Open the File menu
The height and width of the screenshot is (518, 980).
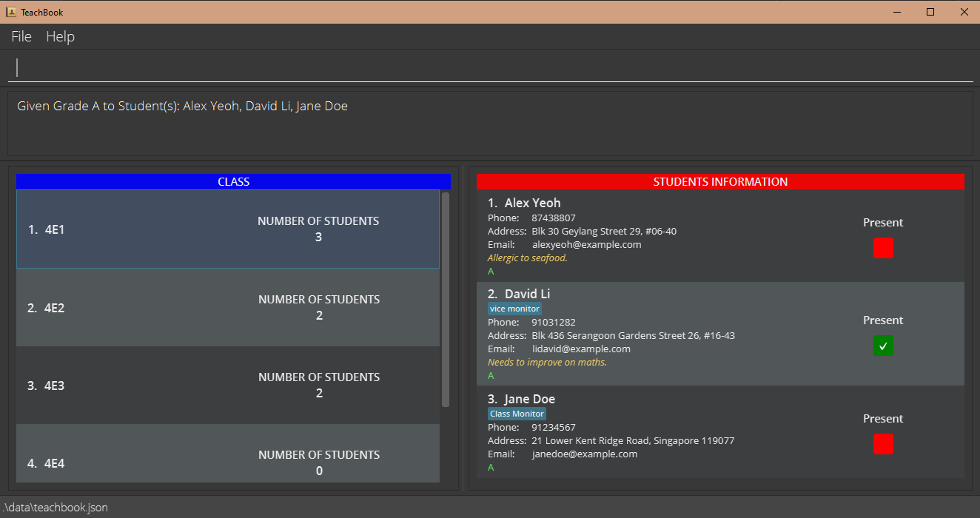(21, 36)
